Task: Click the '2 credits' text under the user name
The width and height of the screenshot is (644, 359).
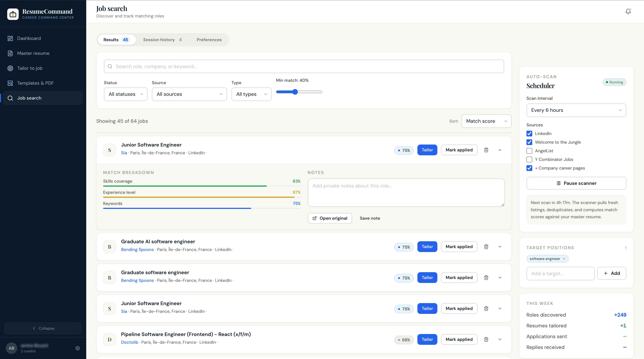Action: [28, 351]
